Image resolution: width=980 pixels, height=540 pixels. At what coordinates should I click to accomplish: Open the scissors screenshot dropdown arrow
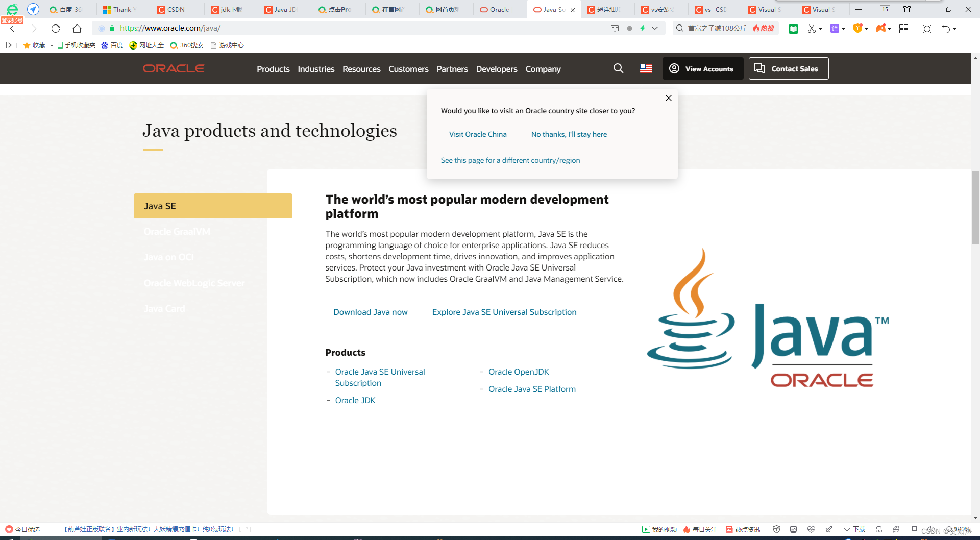click(x=820, y=29)
